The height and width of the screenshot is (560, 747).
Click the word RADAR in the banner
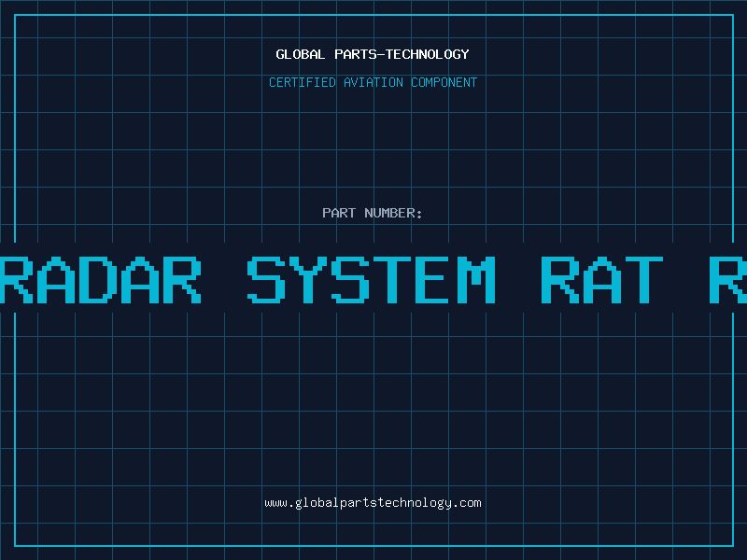point(101,280)
